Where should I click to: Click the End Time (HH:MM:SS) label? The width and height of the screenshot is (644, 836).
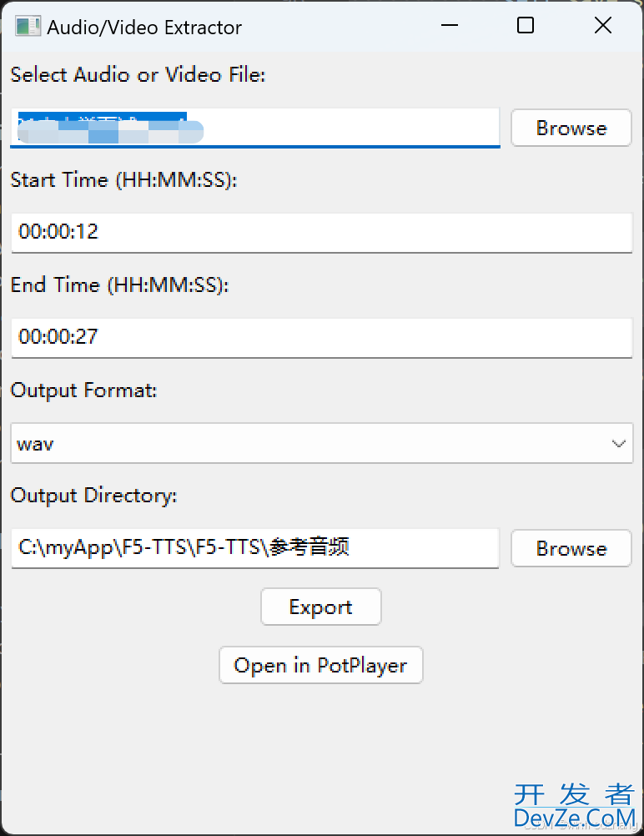(x=119, y=285)
